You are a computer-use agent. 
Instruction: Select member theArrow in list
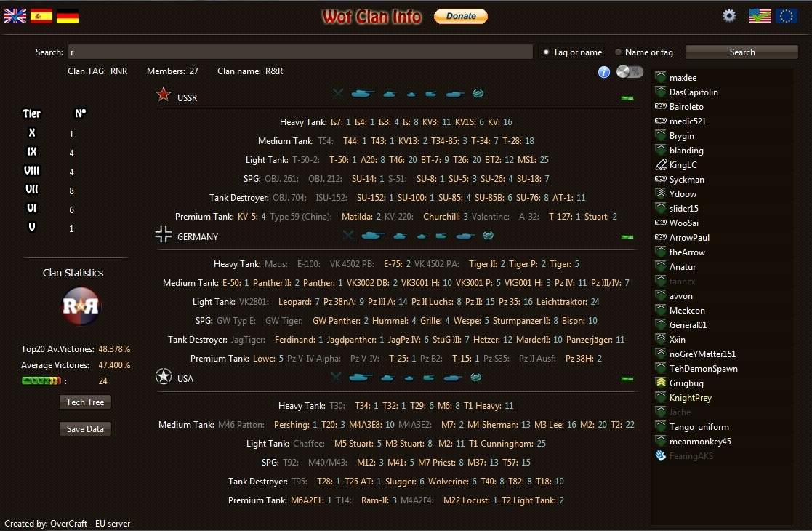tap(687, 252)
